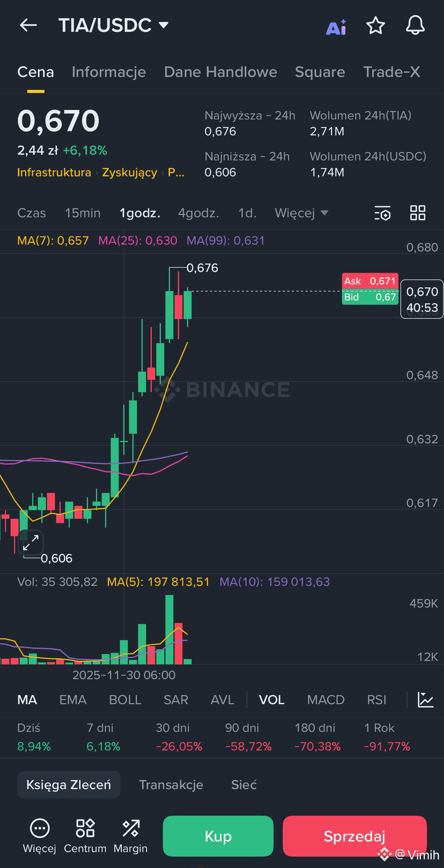
Task: Tap Vol: 35 305,82 label
Action: click(x=57, y=582)
